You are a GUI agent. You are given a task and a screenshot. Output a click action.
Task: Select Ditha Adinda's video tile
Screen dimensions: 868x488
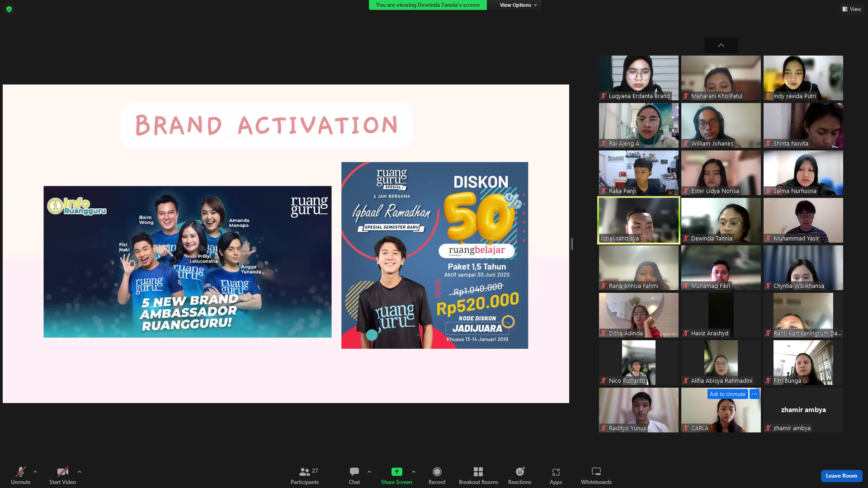639,315
